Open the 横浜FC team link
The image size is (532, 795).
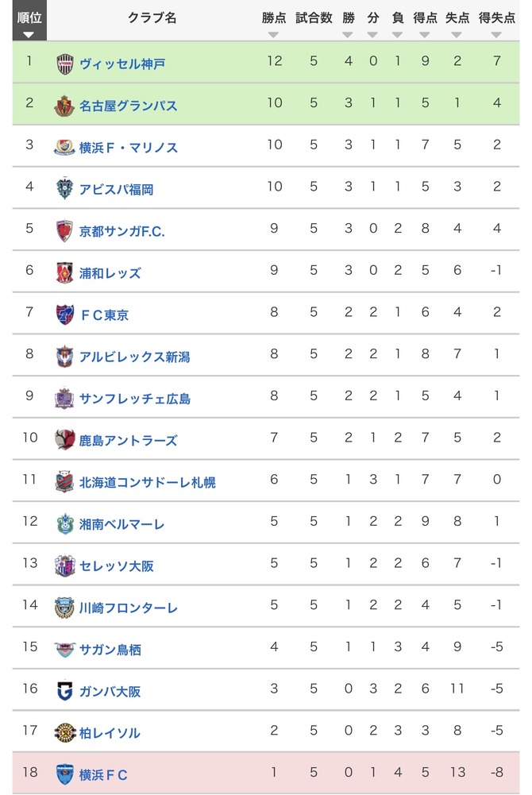click(x=103, y=774)
